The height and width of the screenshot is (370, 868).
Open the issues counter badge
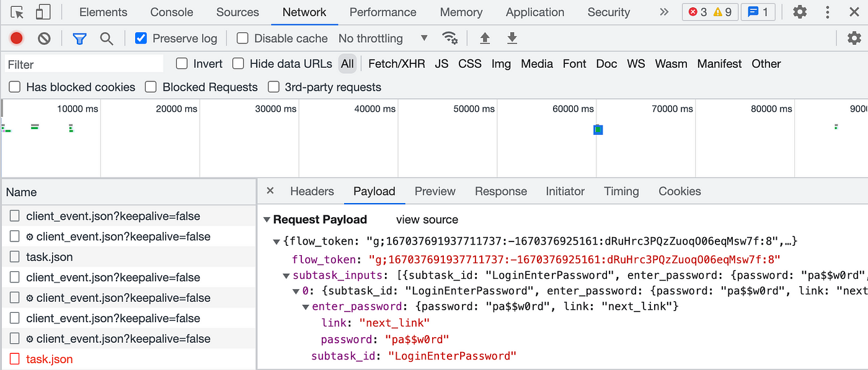(758, 12)
